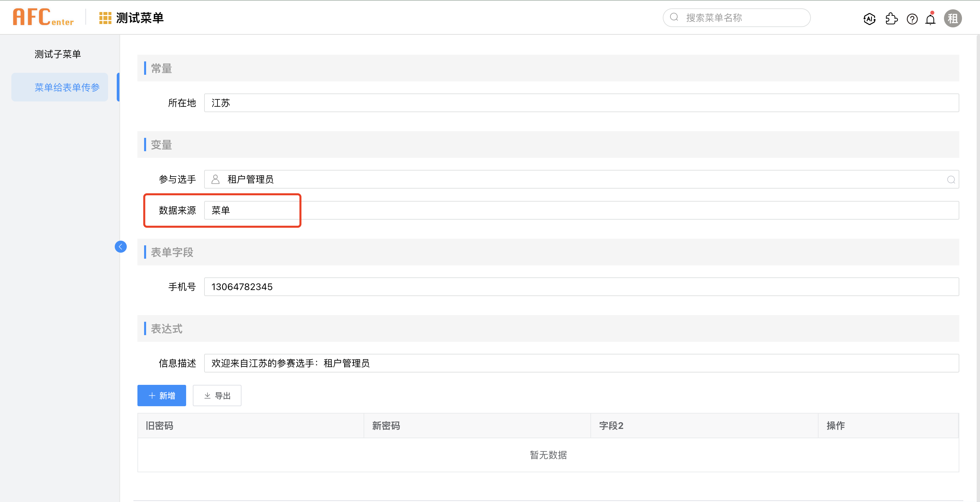Click the 信息描述 input field

(x=581, y=363)
